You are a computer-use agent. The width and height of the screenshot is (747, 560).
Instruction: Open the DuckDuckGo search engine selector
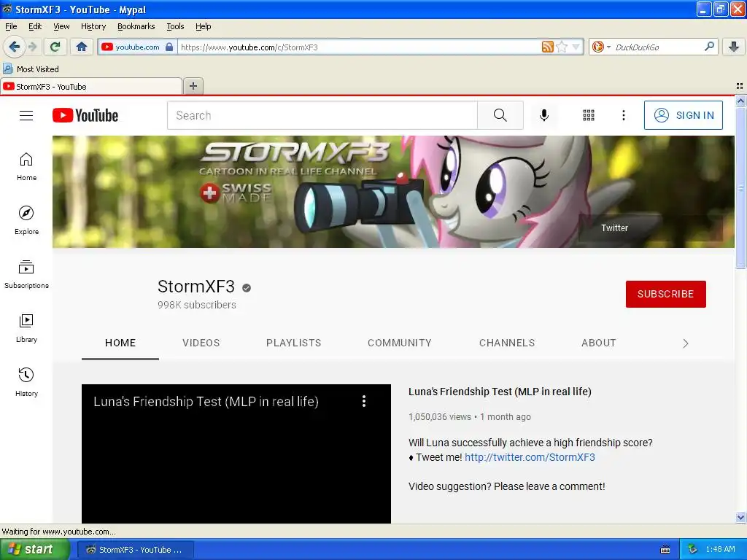tap(601, 47)
